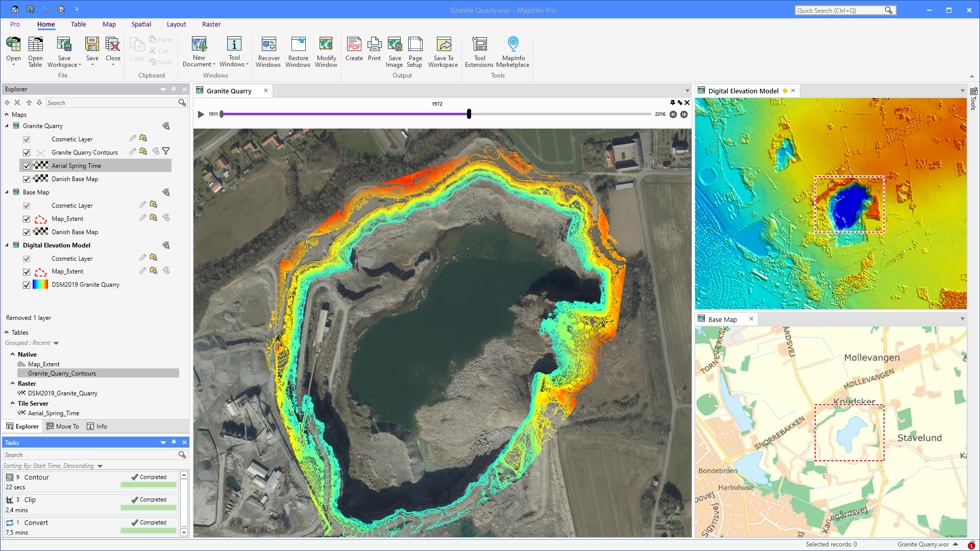Click the 1972 timeline slider handle

tap(469, 114)
